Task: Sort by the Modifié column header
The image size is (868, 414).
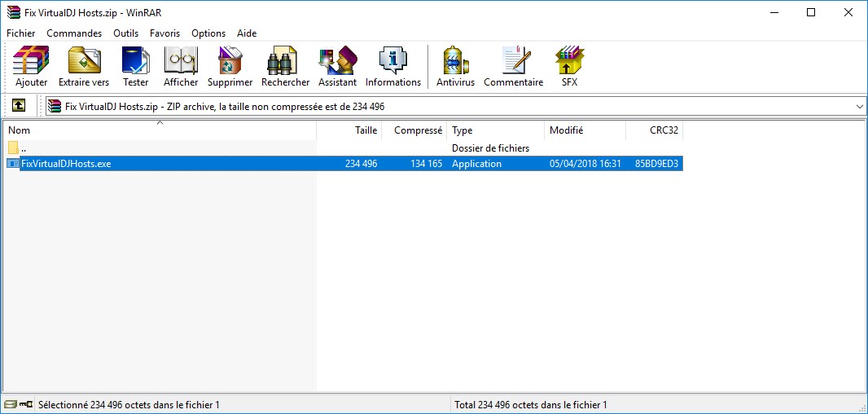Action: [x=585, y=130]
